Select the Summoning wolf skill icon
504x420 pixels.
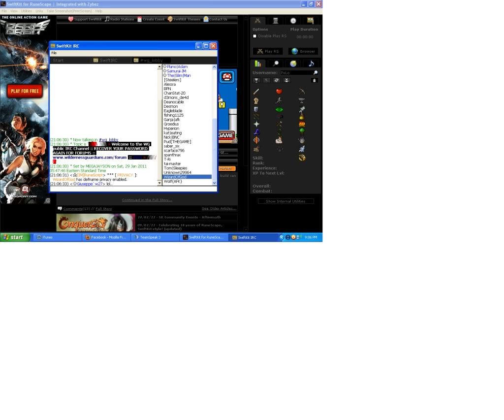[302, 149]
